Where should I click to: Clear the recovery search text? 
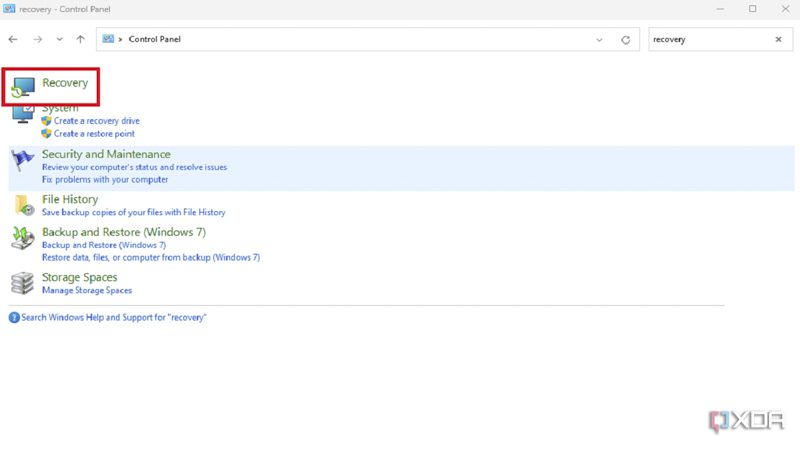778,39
